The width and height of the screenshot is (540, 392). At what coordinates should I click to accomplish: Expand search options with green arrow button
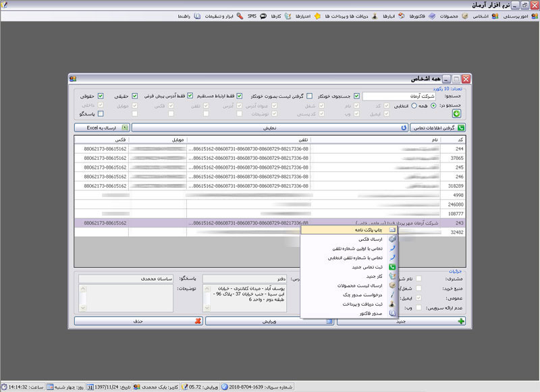click(x=457, y=113)
